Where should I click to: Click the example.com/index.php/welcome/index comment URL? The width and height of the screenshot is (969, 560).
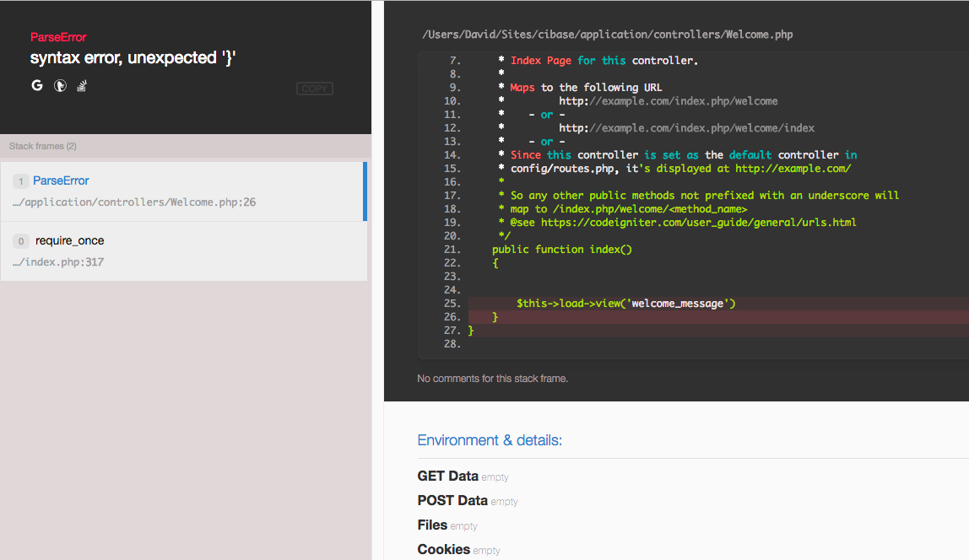tap(686, 128)
